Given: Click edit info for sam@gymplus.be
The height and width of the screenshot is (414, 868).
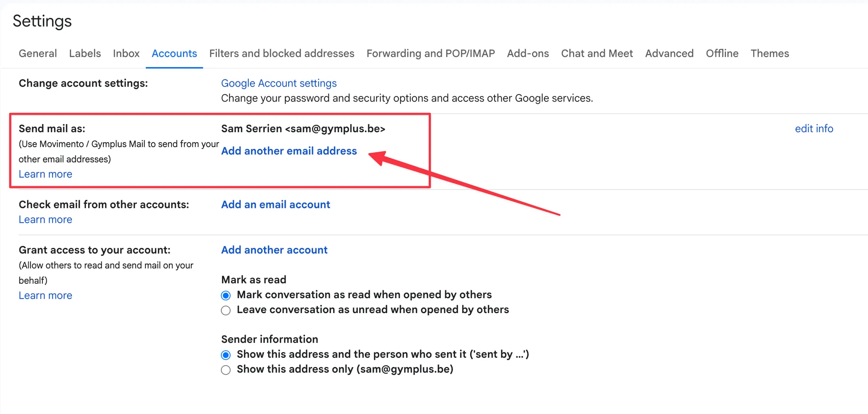Looking at the screenshot, I should pos(814,129).
